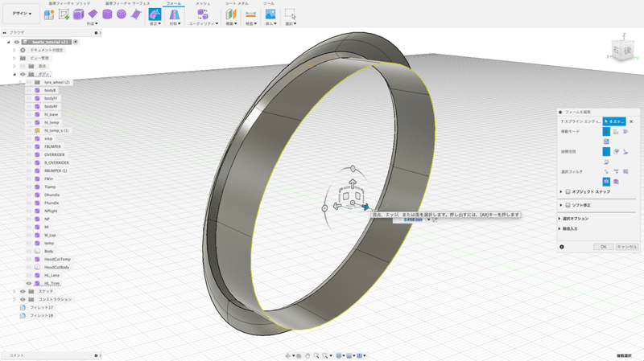Click the pan hand icon in bottom navigation bar
The width and height of the screenshot is (644, 361).
coord(308,355)
